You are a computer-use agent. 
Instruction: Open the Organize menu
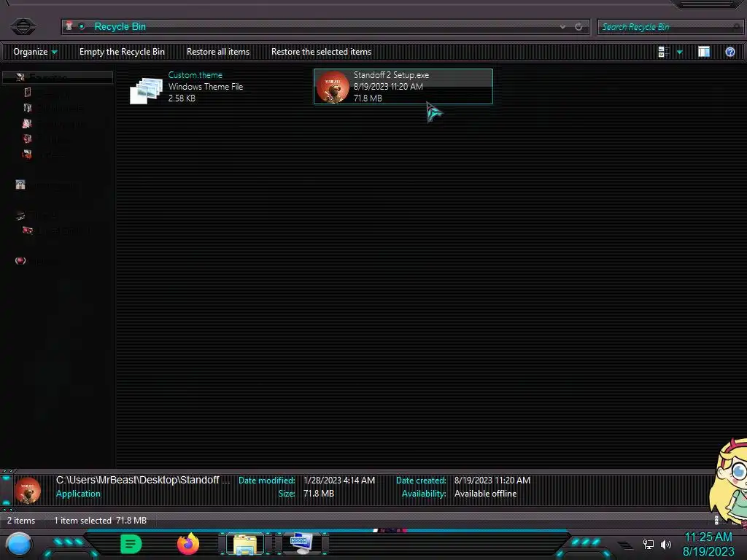point(35,52)
